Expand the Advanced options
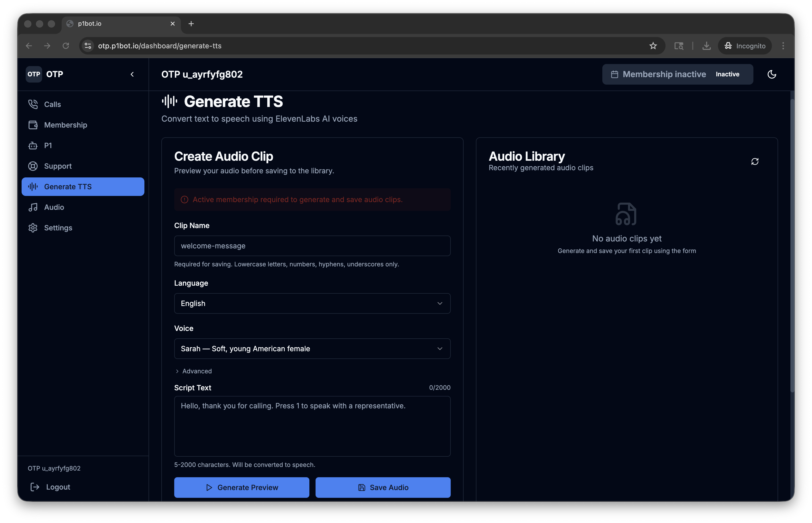This screenshot has height=523, width=812. pos(193,371)
